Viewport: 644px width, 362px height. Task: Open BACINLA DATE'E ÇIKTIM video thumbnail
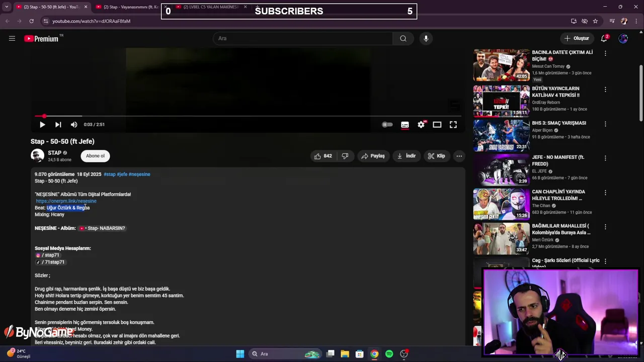(x=501, y=65)
